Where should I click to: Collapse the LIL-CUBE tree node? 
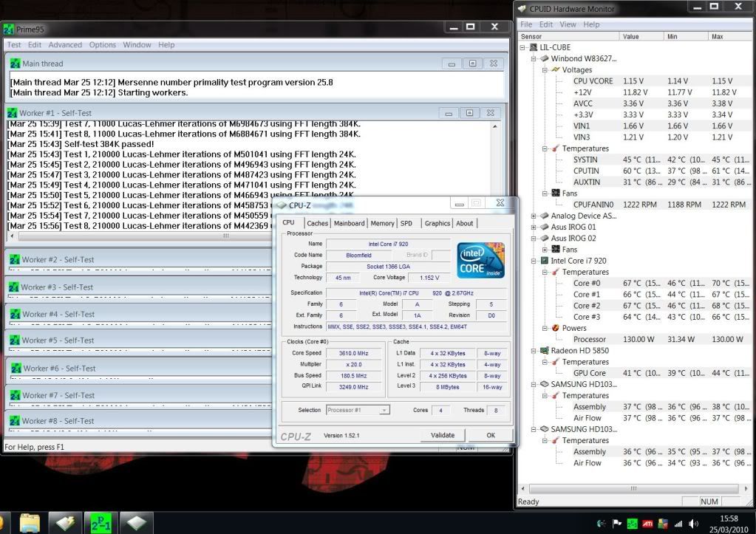[x=522, y=47]
